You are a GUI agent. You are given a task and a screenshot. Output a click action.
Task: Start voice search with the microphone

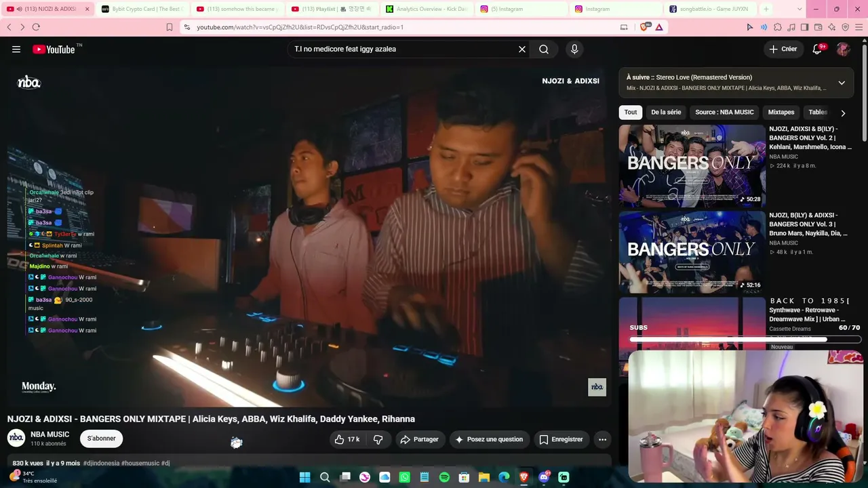coord(574,49)
